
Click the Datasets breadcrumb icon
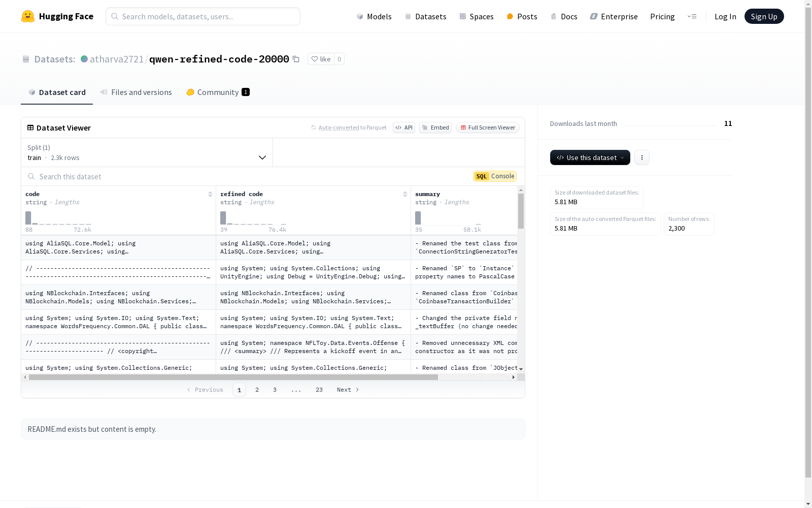tap(26, 59)
